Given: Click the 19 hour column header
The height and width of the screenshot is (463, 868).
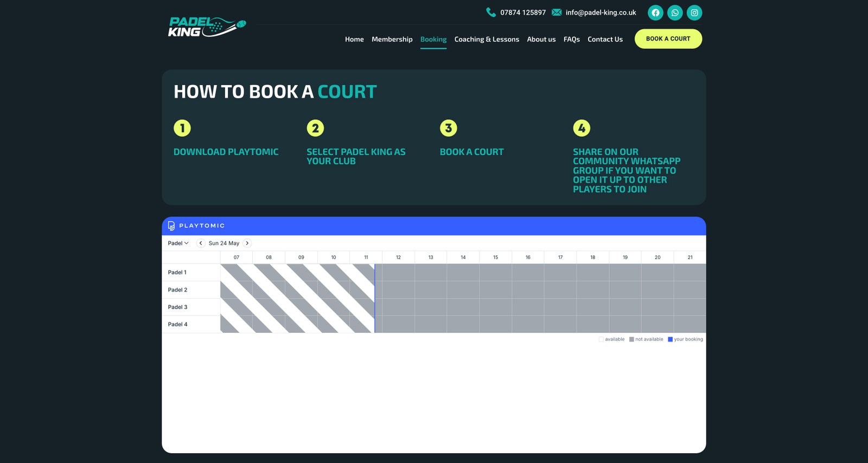Looking at the screenshot, I should pos(625,258).
